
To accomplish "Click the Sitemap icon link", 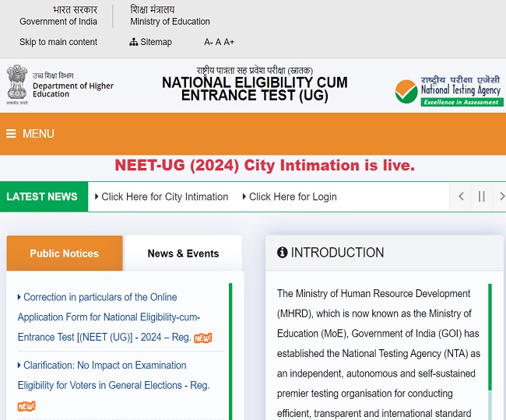I will point(133,42).
